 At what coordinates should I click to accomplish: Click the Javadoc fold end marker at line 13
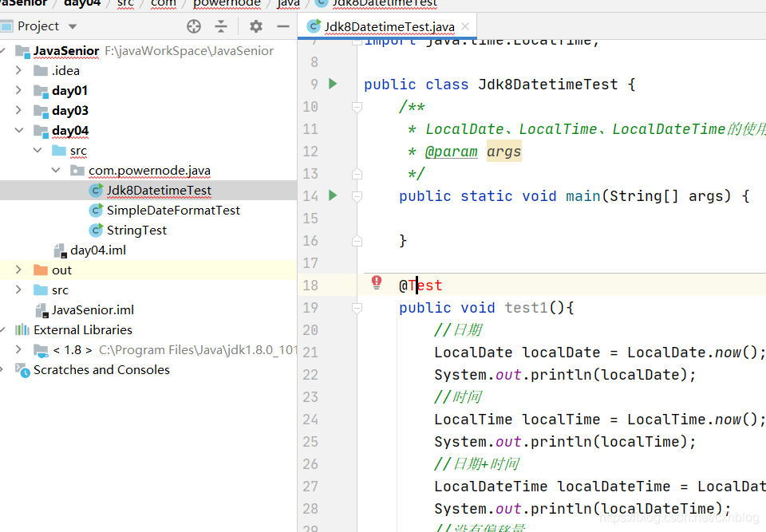coord(357,173)
